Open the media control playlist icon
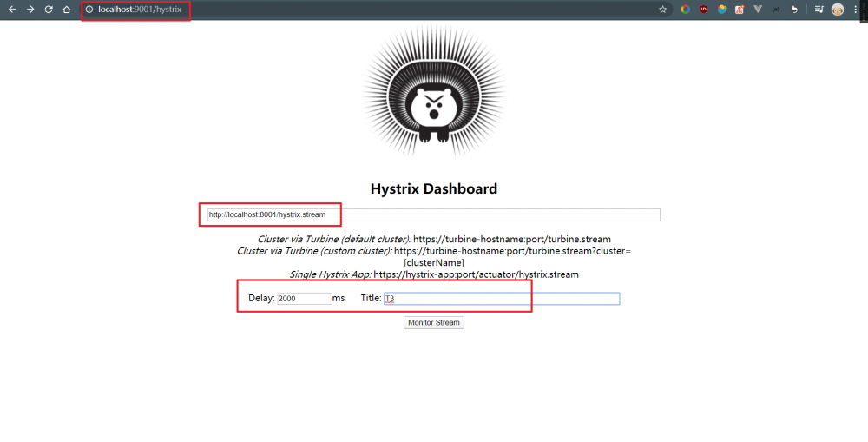The height and width of the screenshot is (442, 868). click(819, 10)
